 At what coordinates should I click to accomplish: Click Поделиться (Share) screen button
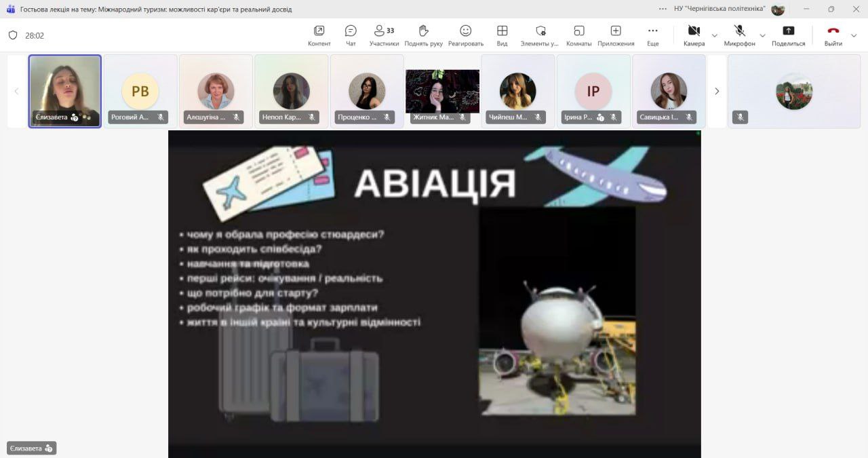point(788,35)
